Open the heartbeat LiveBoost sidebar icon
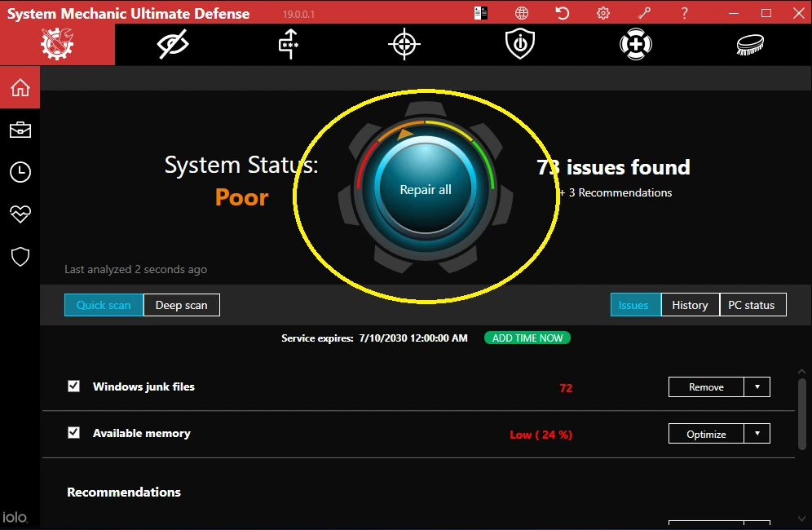812x530 pixels. [20, 214]
